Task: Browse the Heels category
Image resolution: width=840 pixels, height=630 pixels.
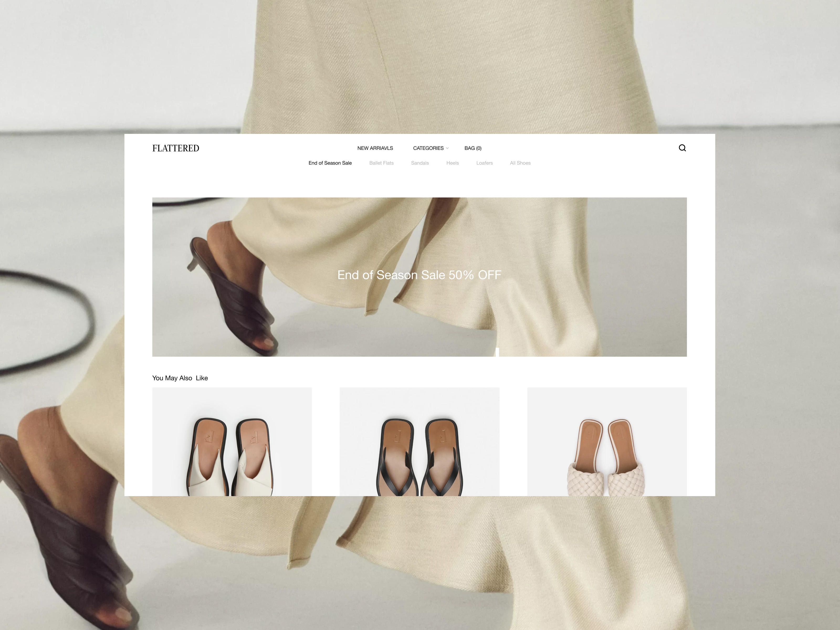Action: pyautogui.click(x=452, y=163)
